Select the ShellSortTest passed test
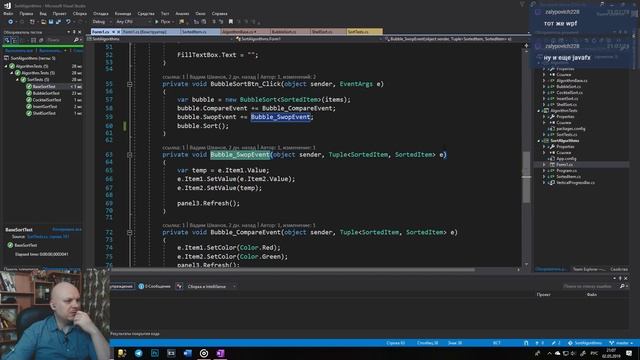The image size is (640, 360). click(44, 113)
